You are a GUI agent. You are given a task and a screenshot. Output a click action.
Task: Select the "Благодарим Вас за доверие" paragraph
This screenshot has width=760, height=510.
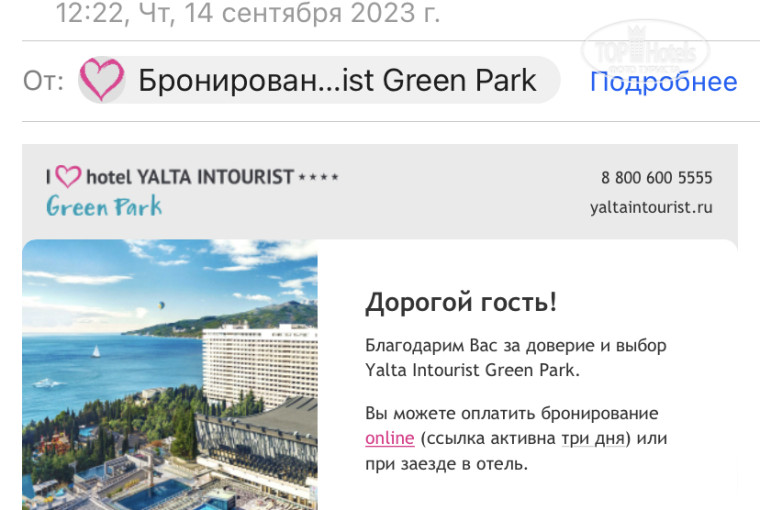click(515, 358)
